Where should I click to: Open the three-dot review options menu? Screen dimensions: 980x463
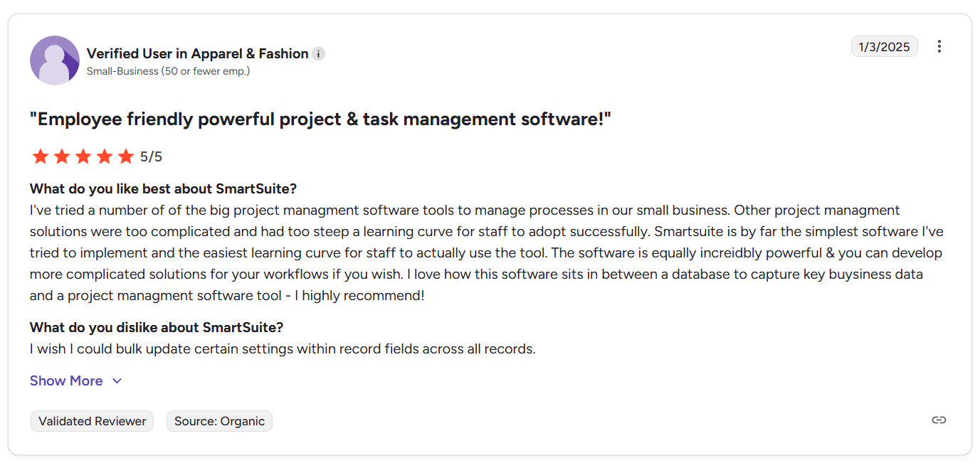939,47
